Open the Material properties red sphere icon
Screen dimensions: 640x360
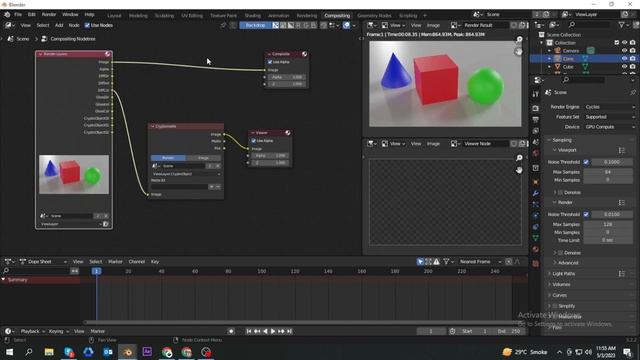[x=536, y=249]
